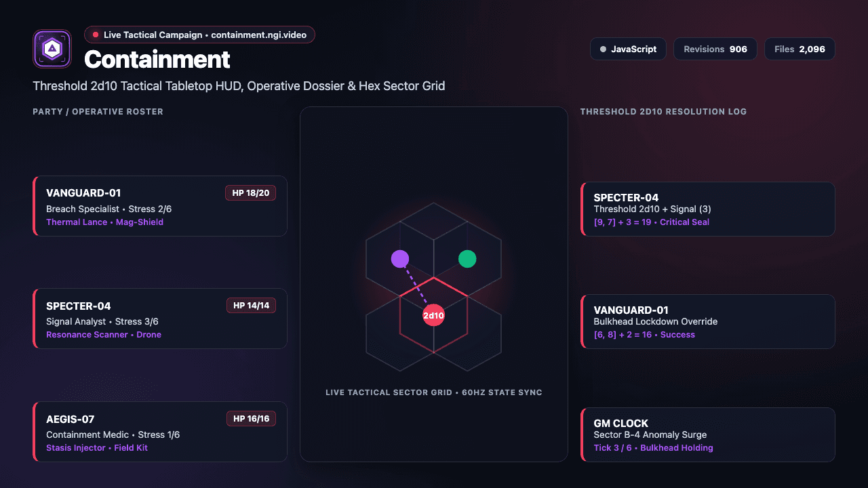The height and width of the screenshot is (488, 868).
Task: Click Thermal Lance • Mag-Shield gear line
Action: tap(104, 222)
